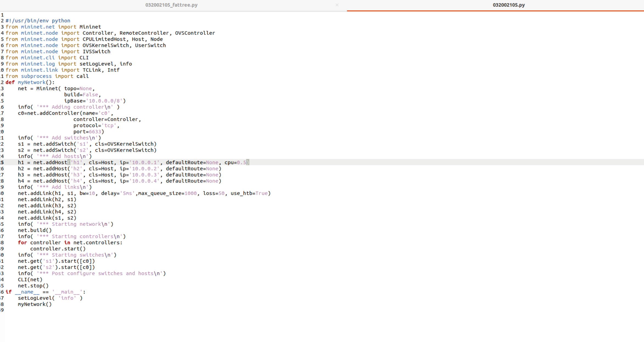Switch to the 032002105_fattree.py tab

[171, 5]
